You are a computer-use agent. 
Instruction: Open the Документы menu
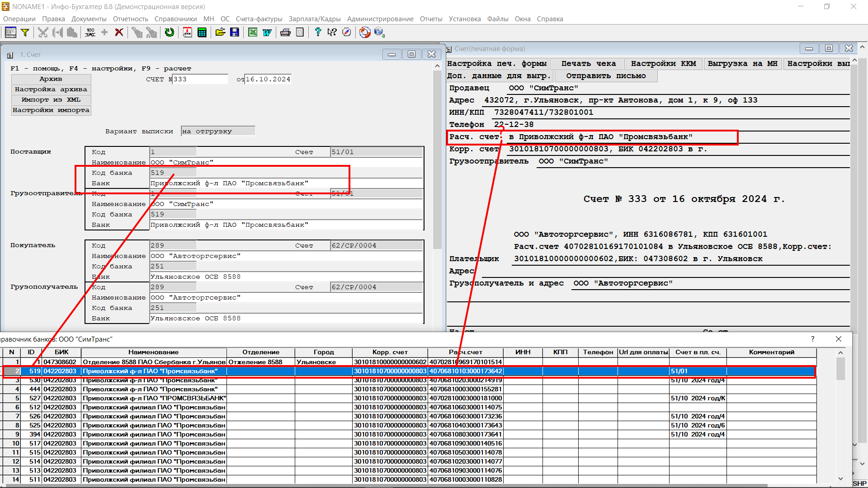[89, 19]
